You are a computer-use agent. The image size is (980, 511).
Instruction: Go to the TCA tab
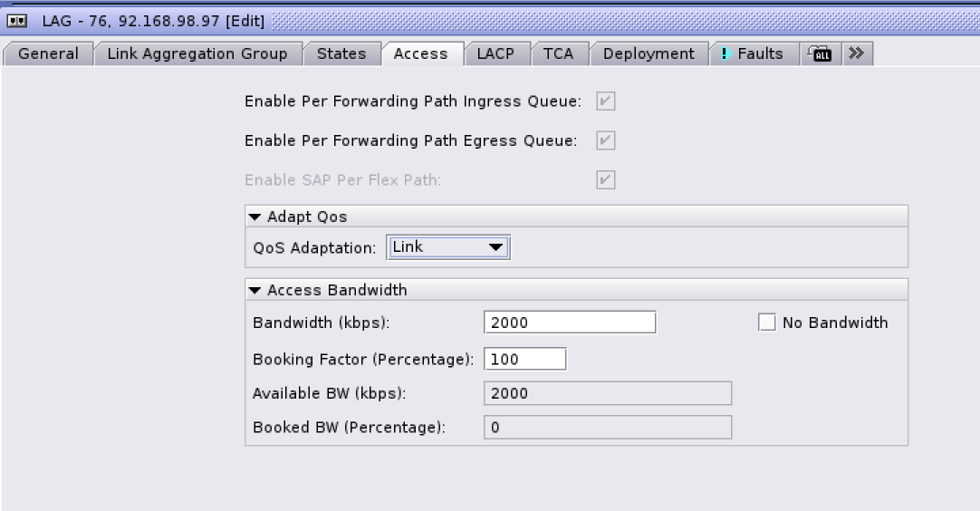click(x=558, y=54)
